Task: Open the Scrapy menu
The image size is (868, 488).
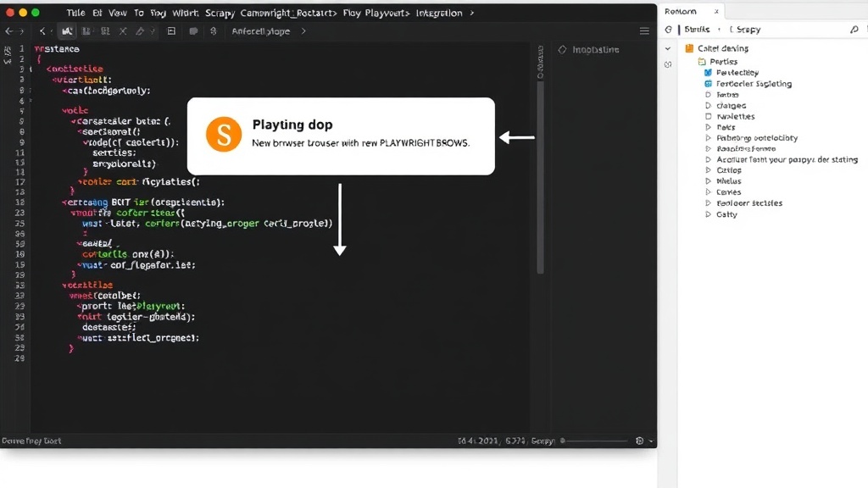Action: pos(220,13)
